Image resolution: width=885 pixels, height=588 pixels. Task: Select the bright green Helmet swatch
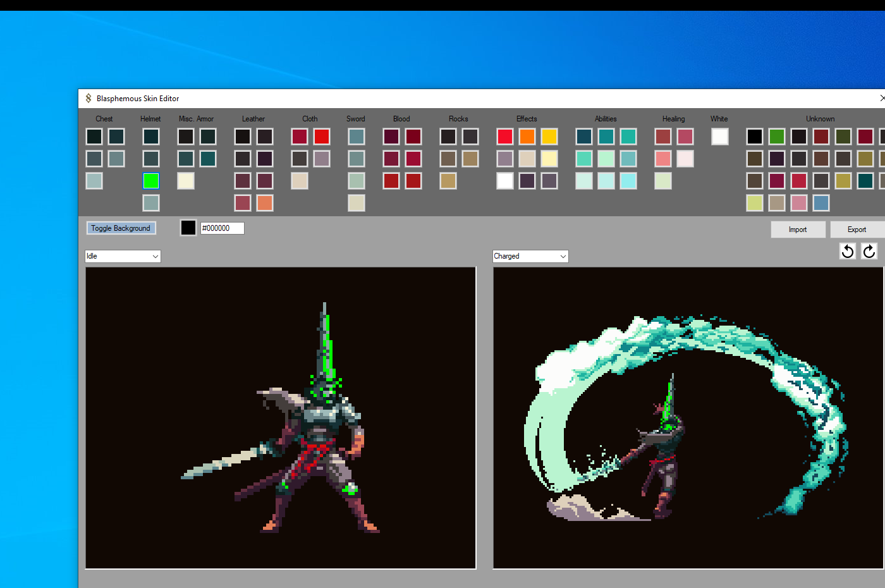tap(150, 181)
